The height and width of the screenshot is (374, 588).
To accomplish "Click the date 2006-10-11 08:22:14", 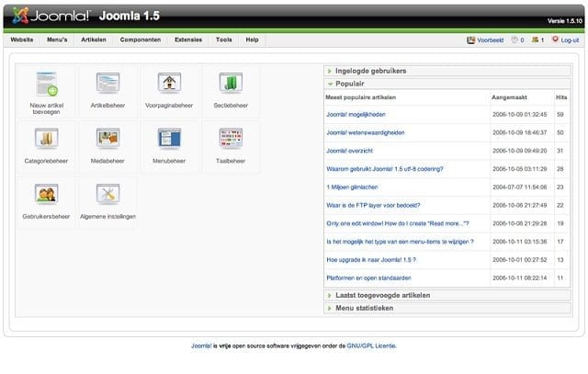I will click(520, 278).
